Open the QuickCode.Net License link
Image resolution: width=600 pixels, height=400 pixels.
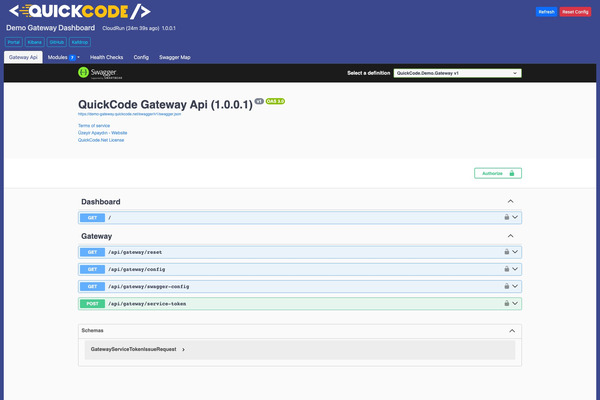coord(101,140)
